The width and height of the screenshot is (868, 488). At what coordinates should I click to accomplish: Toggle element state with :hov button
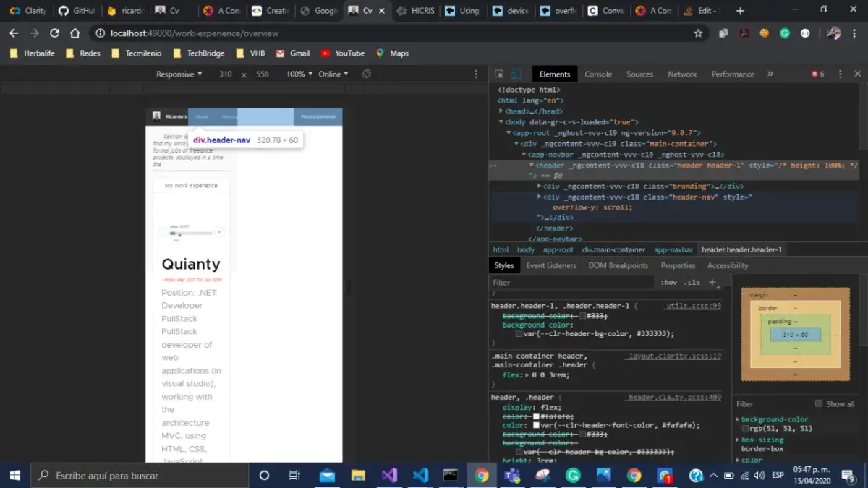coord(668,282)
